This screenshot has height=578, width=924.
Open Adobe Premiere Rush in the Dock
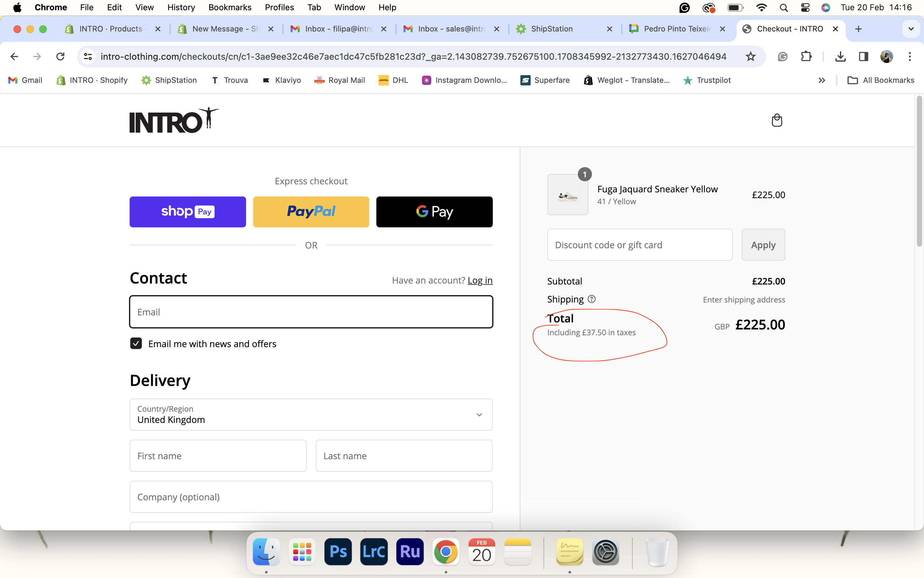[x=410, y=552]
